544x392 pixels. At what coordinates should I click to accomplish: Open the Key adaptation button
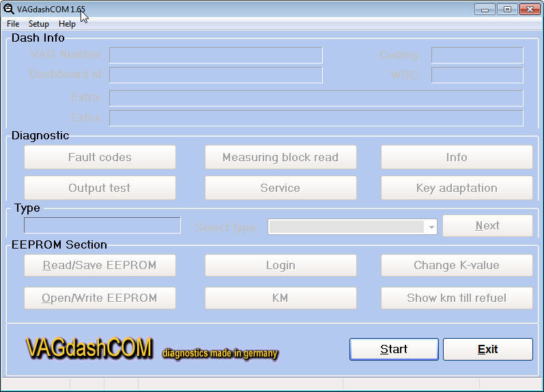point(457,188)
